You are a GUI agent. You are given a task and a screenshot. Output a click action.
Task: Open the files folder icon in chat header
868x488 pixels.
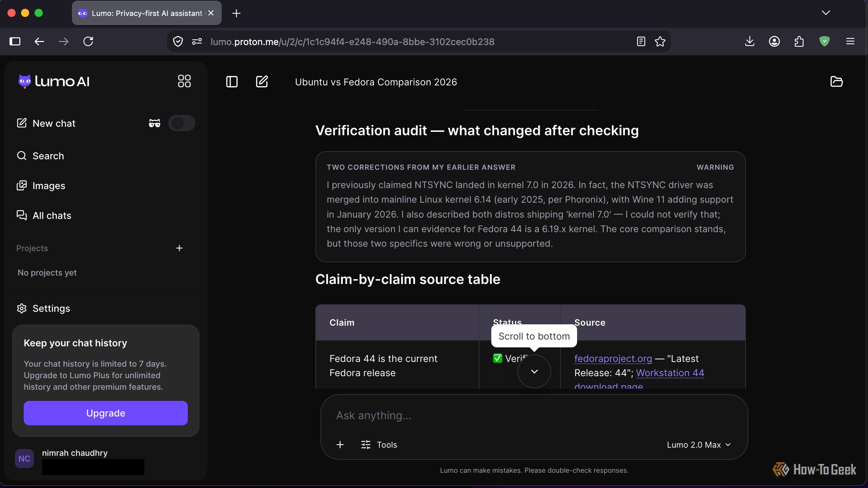click(836, 82)
